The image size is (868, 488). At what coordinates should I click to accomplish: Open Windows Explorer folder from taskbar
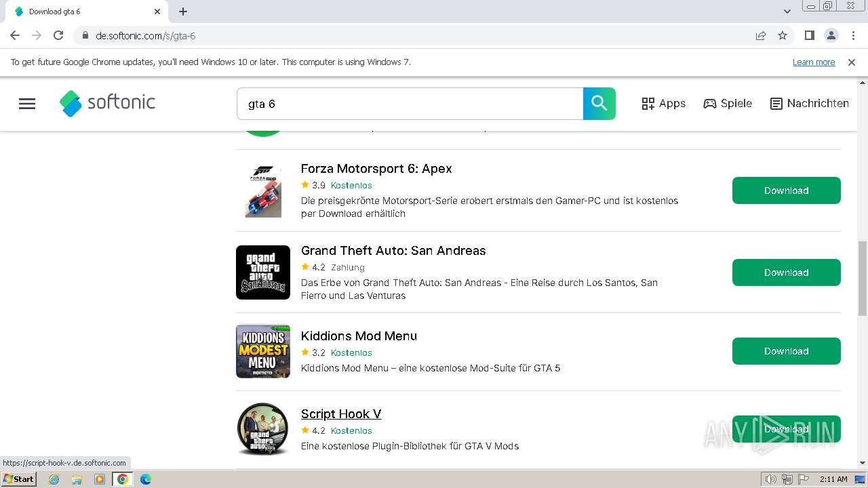point(77,479)
